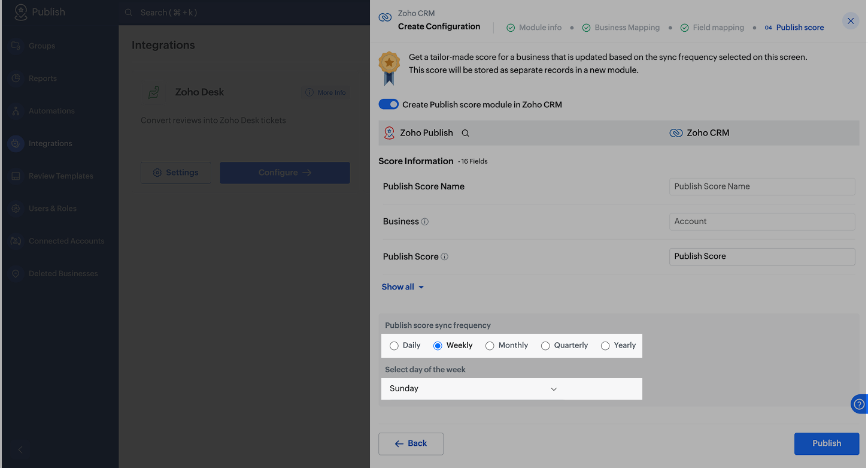Click the info icon beside Publish Score
This screenshot has height=468, width=868.
[445, 256]
